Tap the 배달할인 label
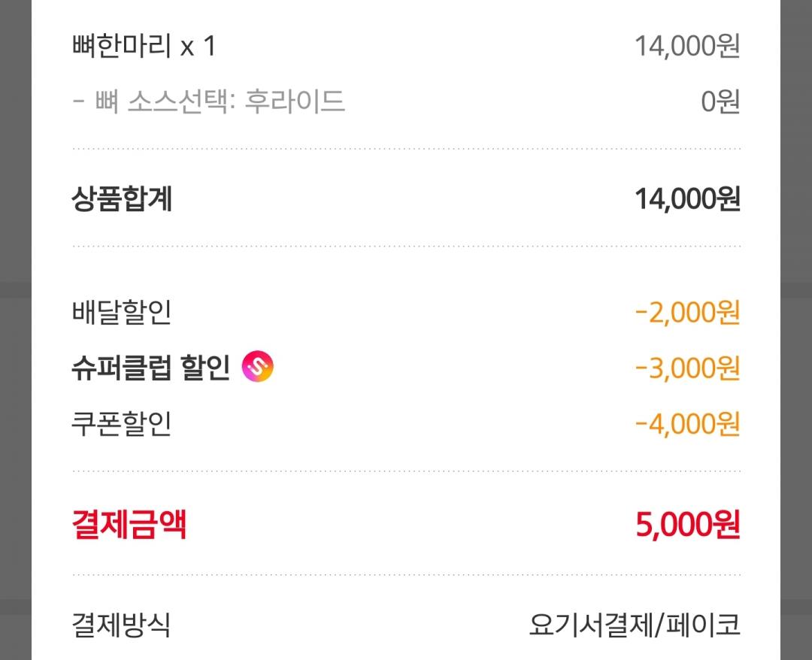The width and height of the screenshot is (812, 660). pyautogui.click(x=122, y=313)
